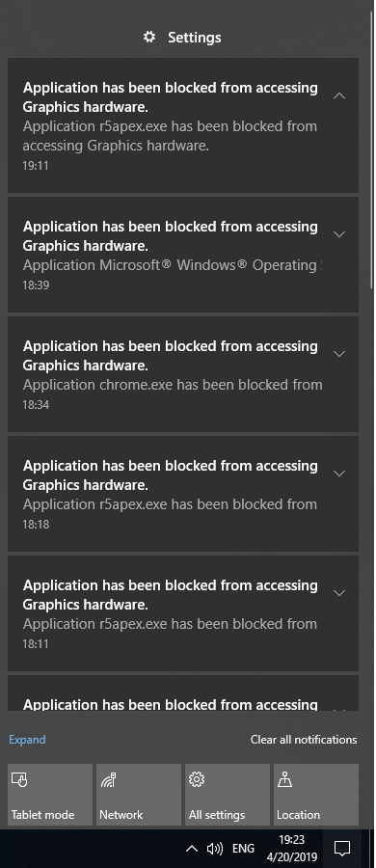Open the volume speaker icon in tray
This screenshot has width=376, height=868.
click(x=215, y=848)
